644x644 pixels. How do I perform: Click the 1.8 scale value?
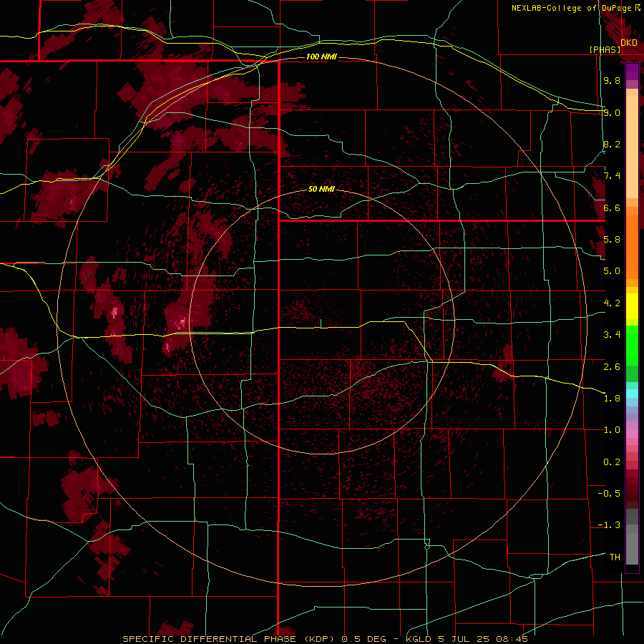pos(612,399)
